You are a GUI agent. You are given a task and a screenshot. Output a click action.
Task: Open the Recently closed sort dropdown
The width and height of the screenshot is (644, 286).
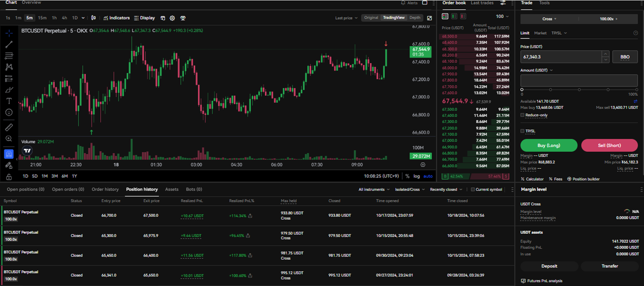446,189
